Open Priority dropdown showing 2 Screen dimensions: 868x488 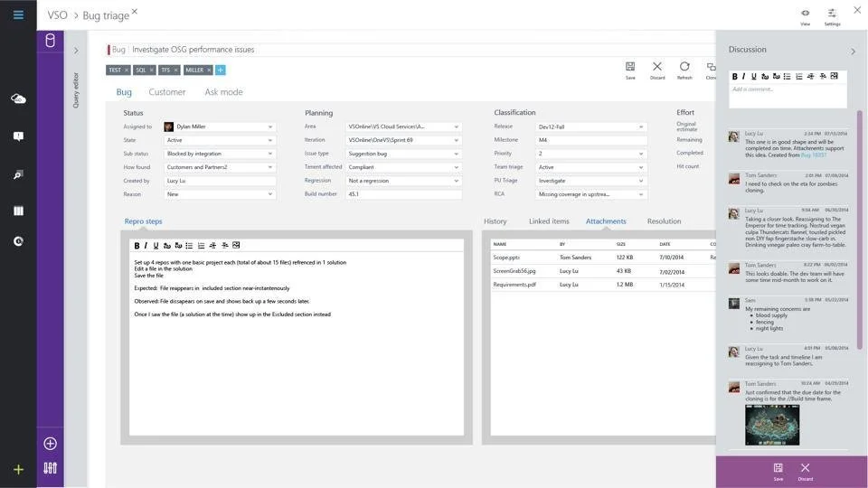591,154
